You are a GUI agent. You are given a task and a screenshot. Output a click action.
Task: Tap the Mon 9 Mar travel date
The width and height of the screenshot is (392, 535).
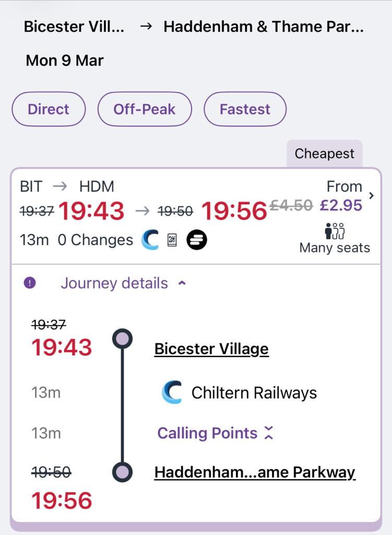click(65, 61)
